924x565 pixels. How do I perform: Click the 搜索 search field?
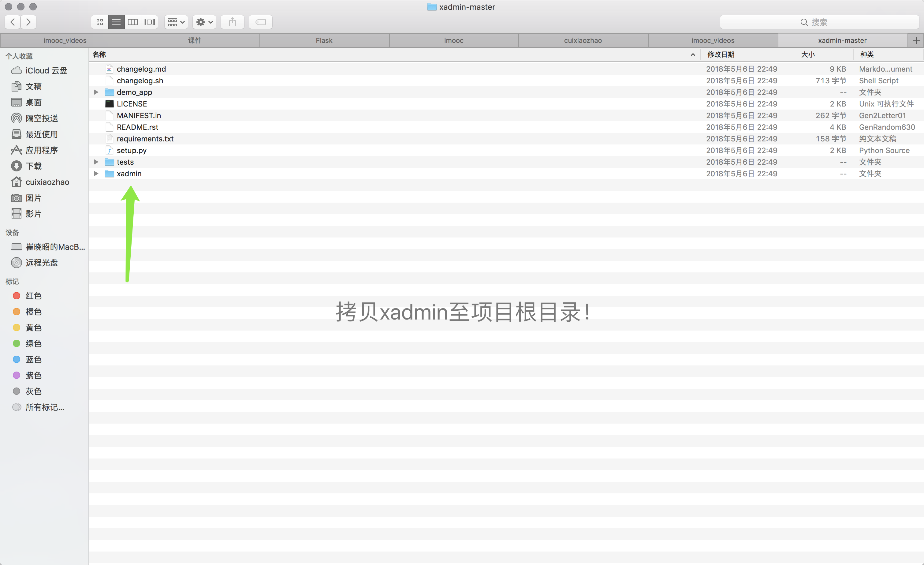[x=819, y=22]
